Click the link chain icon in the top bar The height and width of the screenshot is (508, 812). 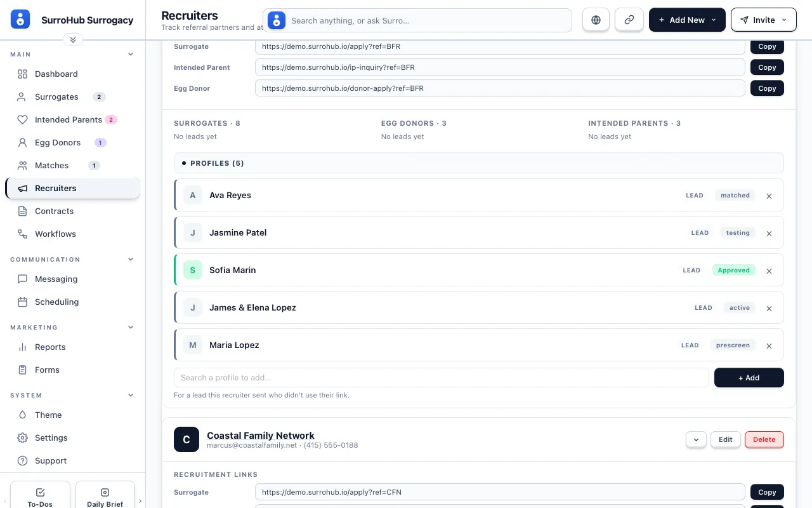tap(629, 20)
